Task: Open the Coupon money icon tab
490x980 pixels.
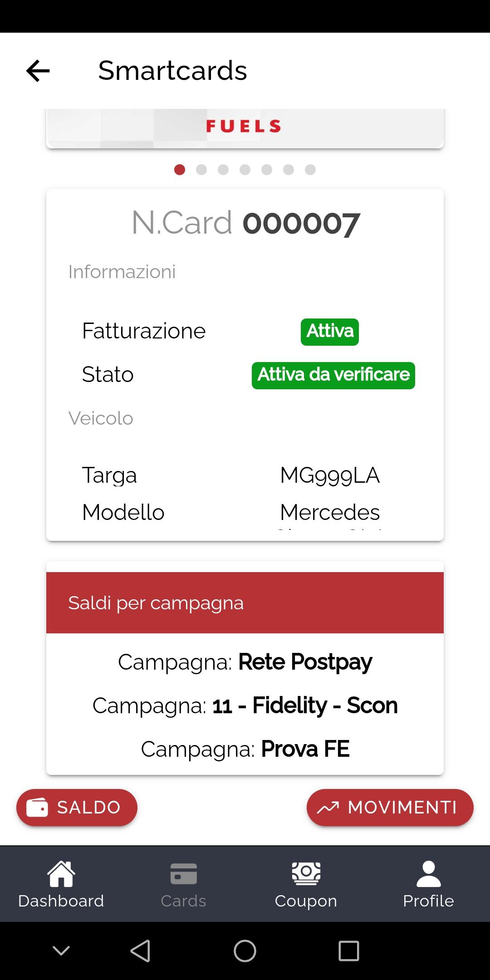Action: click(306, 884)
